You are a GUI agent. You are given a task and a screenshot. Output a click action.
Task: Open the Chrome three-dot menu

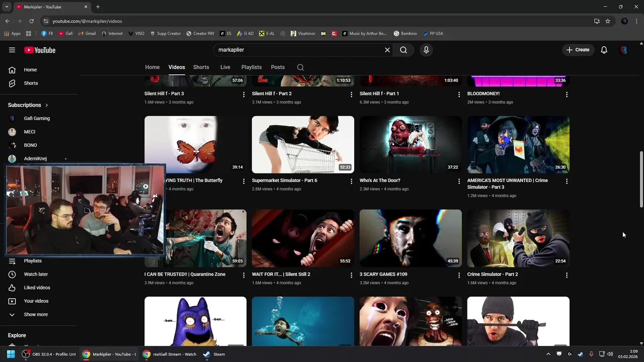637,21
